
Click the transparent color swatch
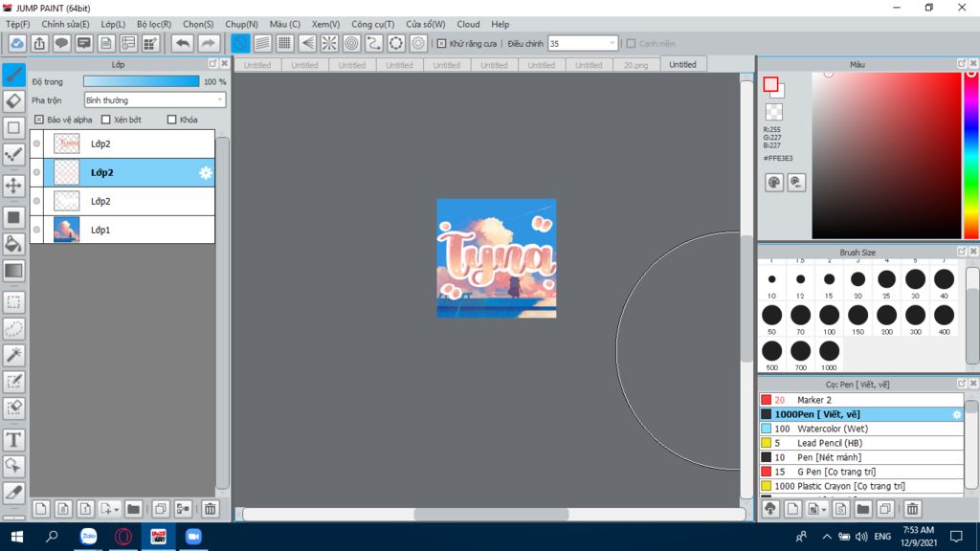coord(773,112)
